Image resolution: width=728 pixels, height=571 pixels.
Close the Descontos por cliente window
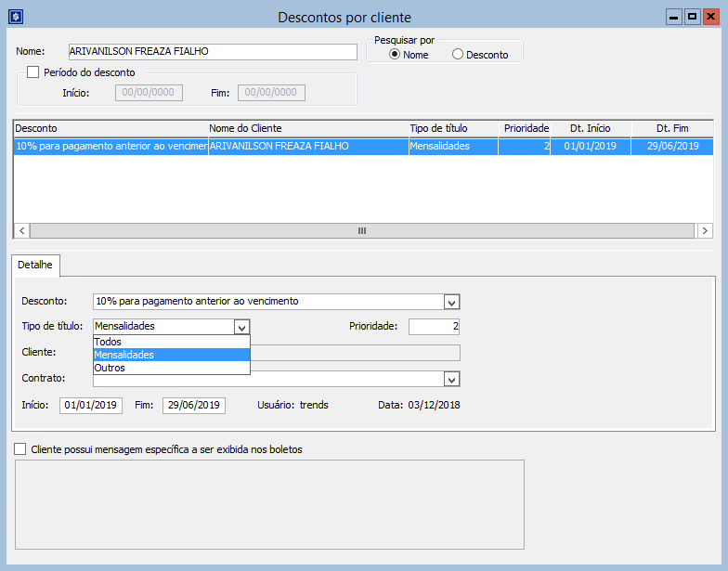pos(710,17)
